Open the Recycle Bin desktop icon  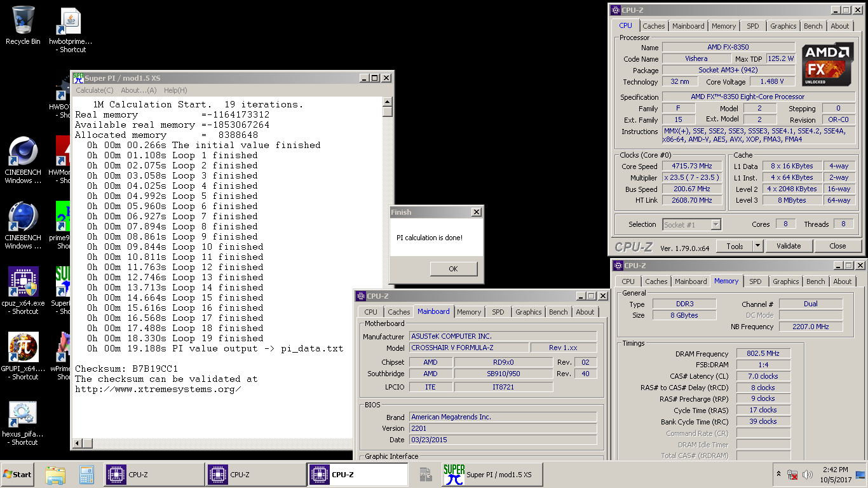[23, 25]
